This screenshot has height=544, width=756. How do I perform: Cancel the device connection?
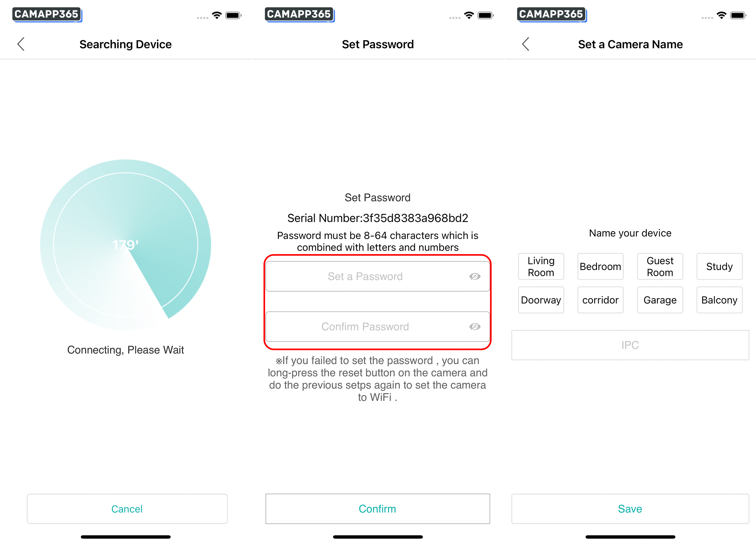[x=127, y=509]
